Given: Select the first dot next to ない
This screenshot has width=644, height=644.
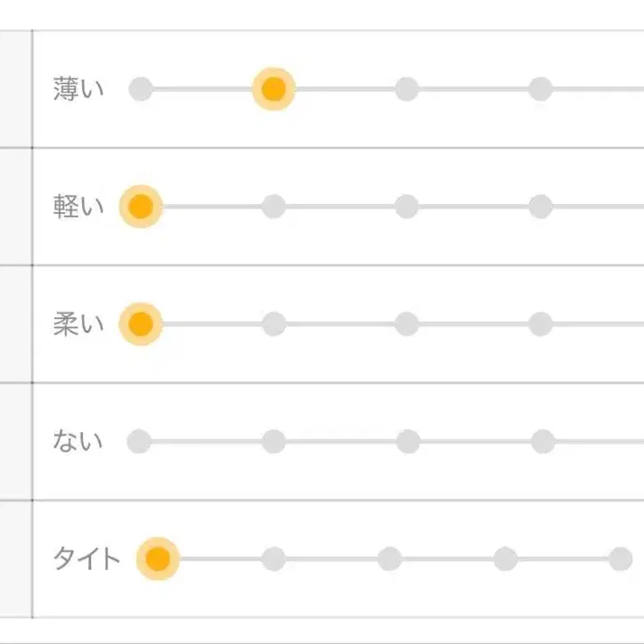Looking at the screenshot, I should click(139, 441).
